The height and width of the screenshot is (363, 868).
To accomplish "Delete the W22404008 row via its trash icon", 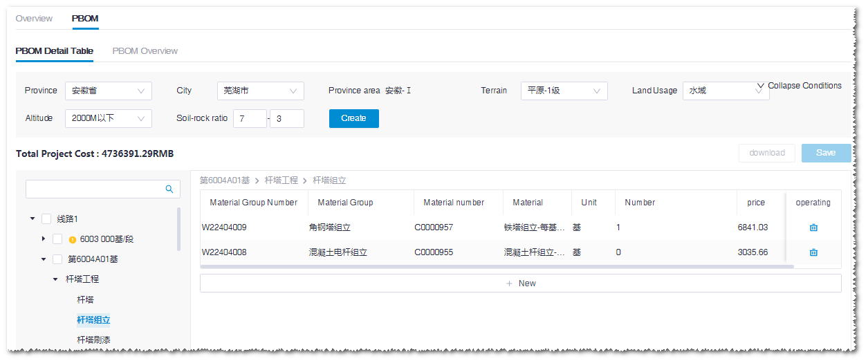I will click(x=813, y=252).
